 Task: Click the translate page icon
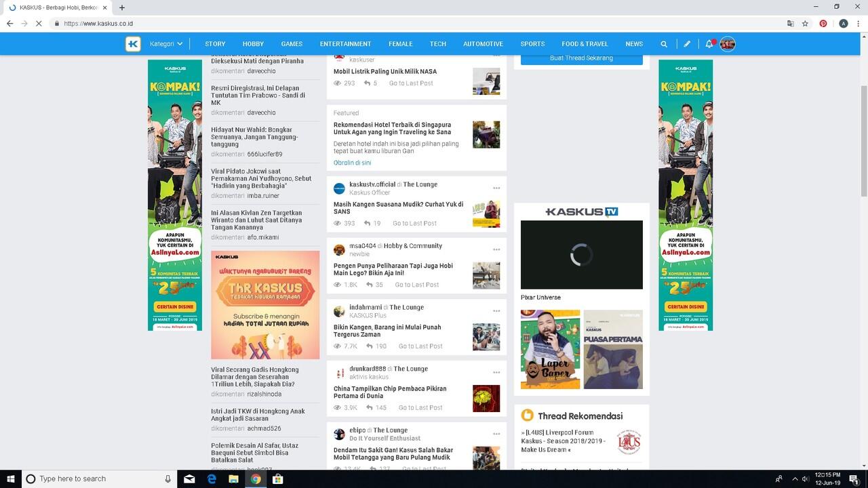click(x=790, y=23)
